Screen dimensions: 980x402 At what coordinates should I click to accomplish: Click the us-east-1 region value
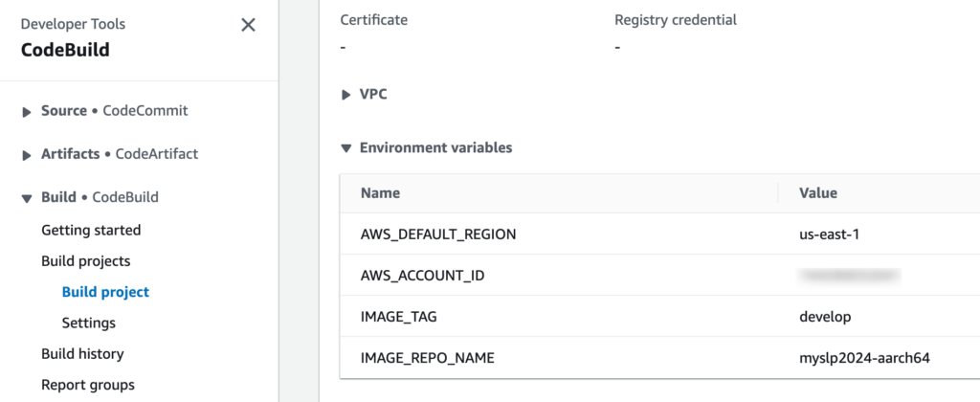point(832,234)
